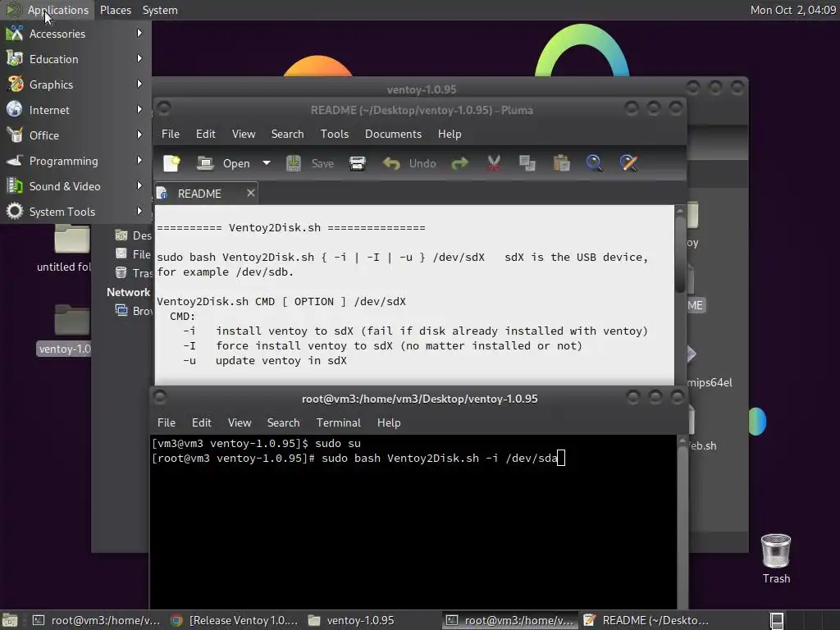Switch to first root@vm3 terminal taskbar button
The width and height of the screenshot is (840, 630).
(x=97, y=620)
